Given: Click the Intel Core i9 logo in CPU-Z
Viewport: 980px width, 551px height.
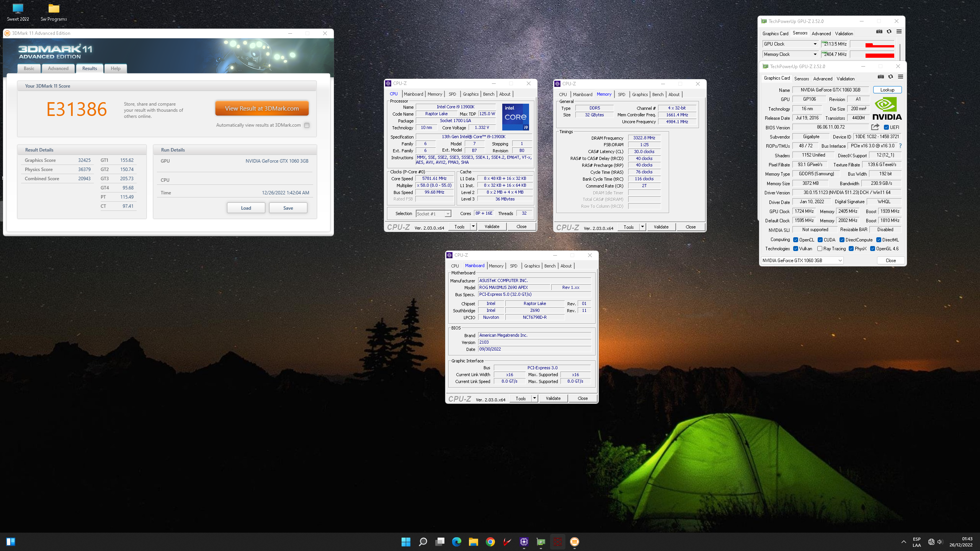Looking at the screenshot, I should 515,117.
